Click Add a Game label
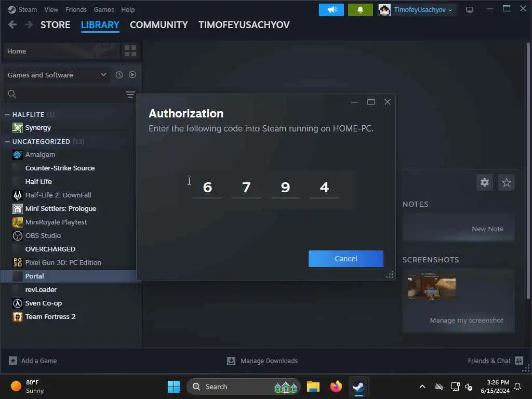This screenshot has width=532, height=399. pos(39,361)
